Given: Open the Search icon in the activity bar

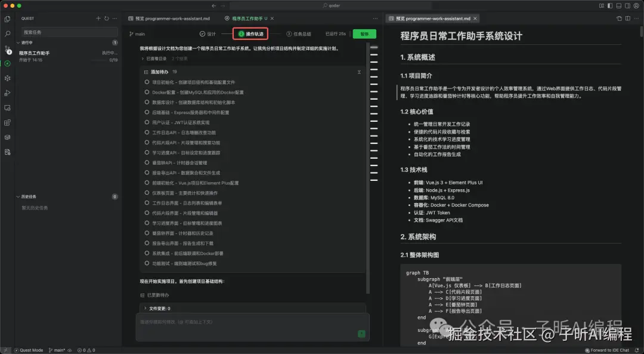Looking at the screenshot, I should point(8,33).
